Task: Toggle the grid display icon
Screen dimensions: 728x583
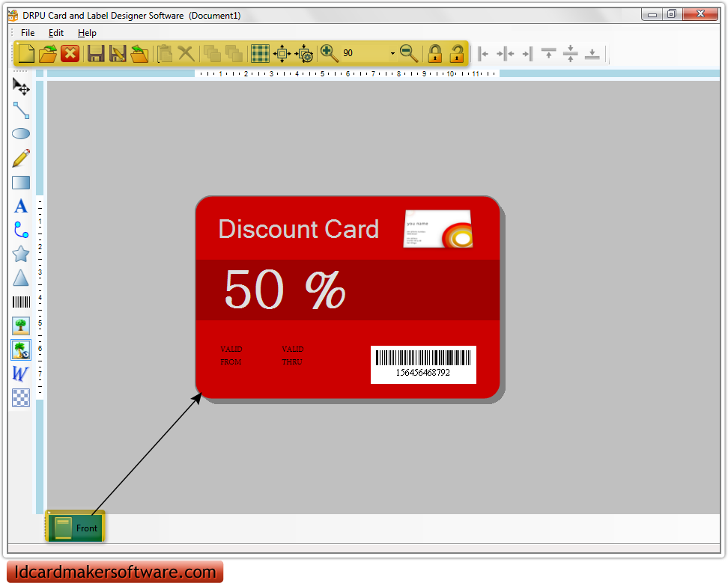Action: (260, 53)
